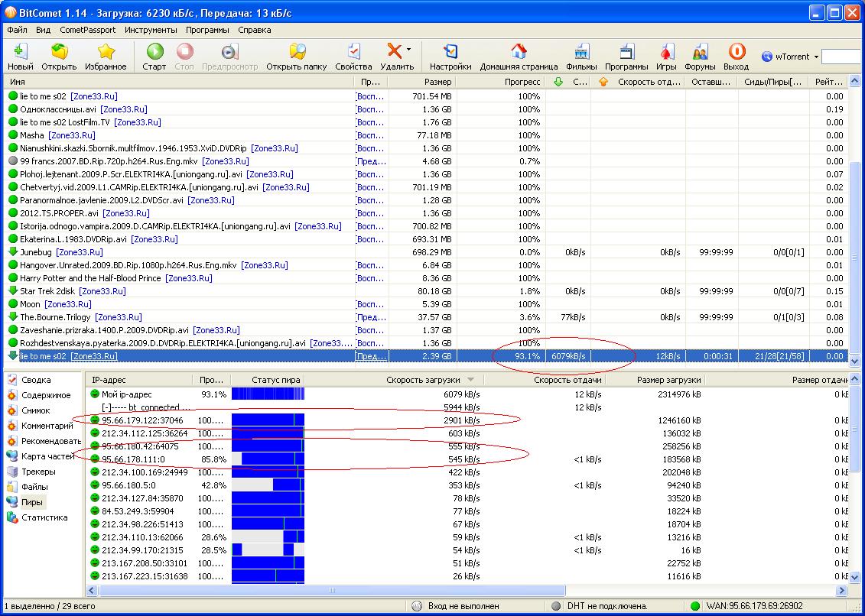The height and width of the screenshot is (616, 865).
Task: Open the Справка menu
Action: click(x=255, y=30)
